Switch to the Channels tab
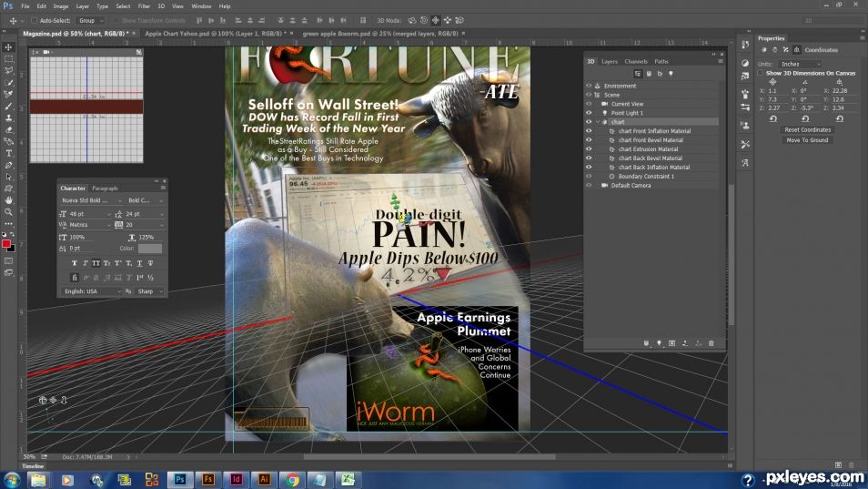This screenshot has width=868, height=489. pyautogui.click(x=635, y=62)
